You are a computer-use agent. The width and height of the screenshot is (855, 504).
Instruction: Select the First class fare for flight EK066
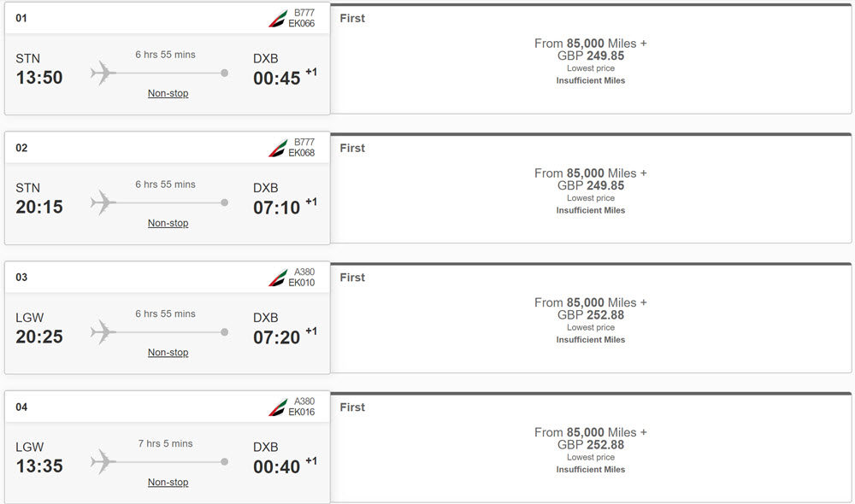click(591, 59)
